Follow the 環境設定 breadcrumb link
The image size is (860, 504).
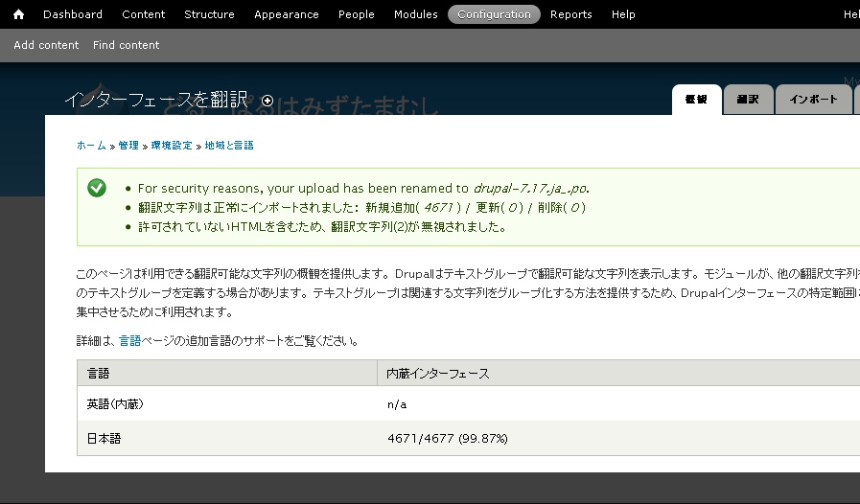pos(172,146)
